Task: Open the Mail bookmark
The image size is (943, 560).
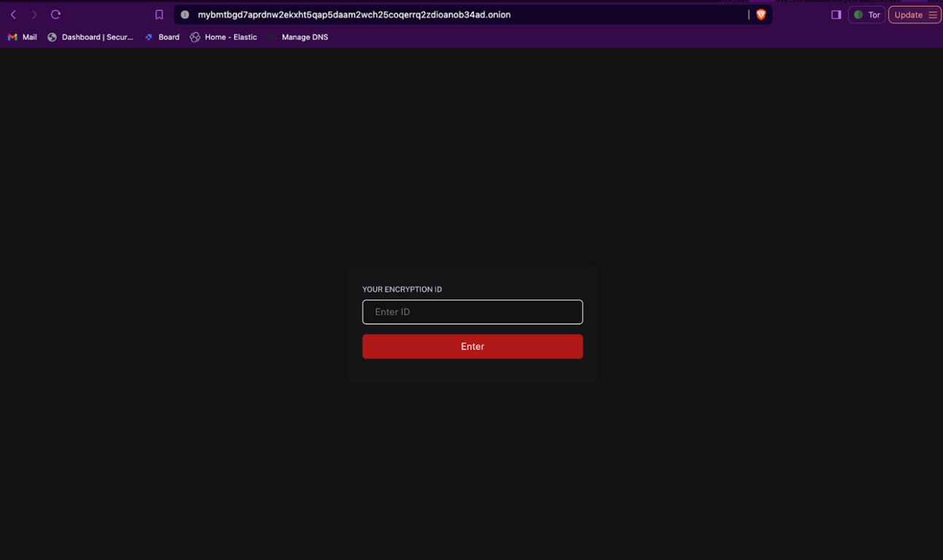Action: point(22,37)
